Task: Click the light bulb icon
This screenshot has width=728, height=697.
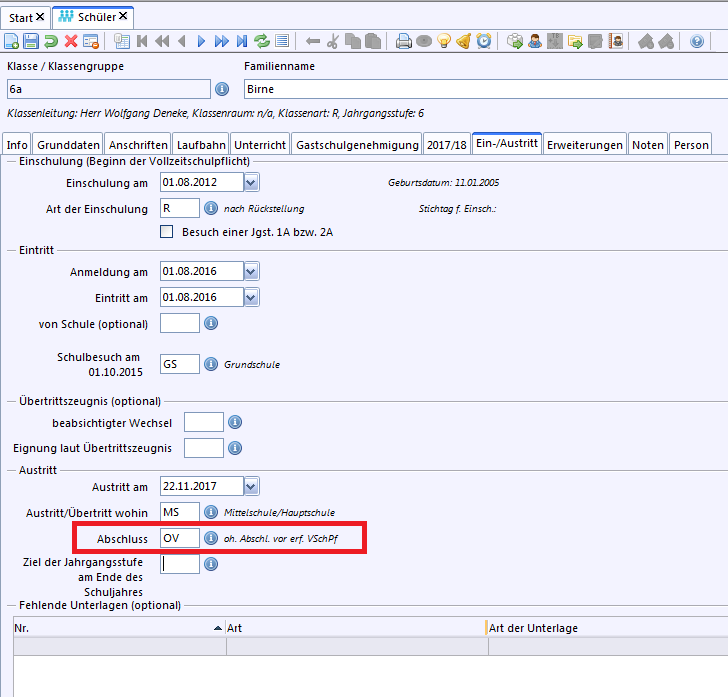Action: 444,41
